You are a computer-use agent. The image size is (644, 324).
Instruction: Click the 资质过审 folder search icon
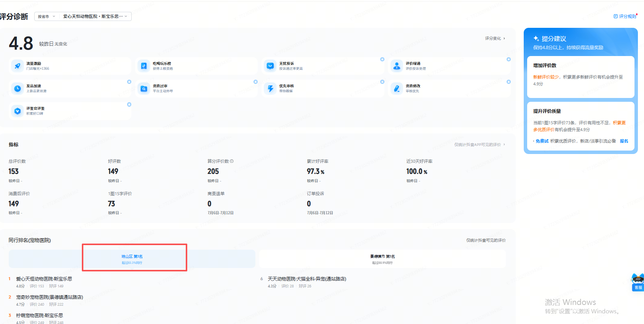[x=144, y=88]
